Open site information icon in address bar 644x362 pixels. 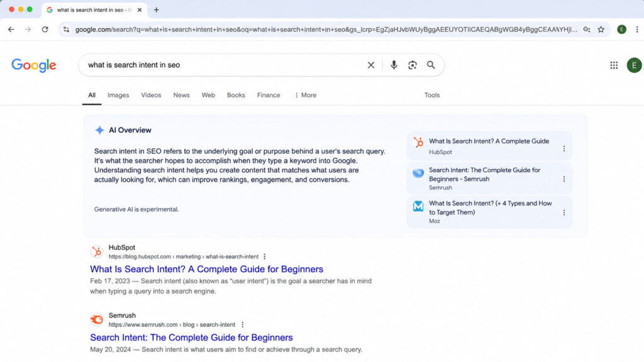[66, 30]
